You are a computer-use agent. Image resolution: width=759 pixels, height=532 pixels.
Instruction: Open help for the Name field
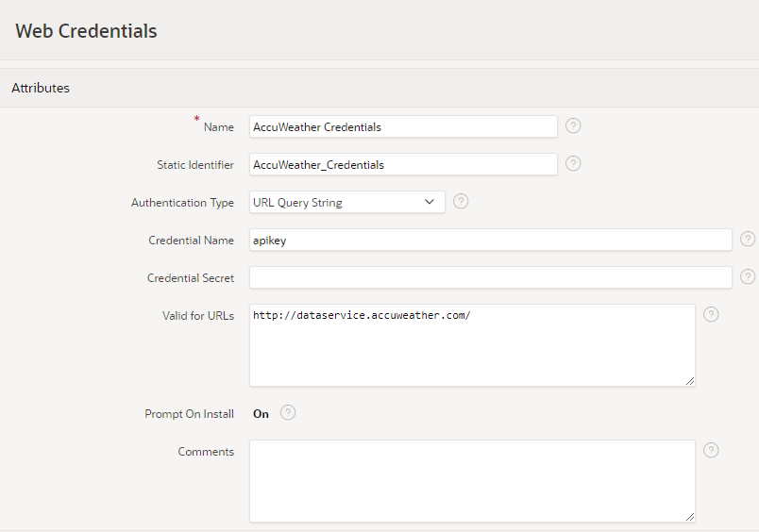click(x=573, y=125)
